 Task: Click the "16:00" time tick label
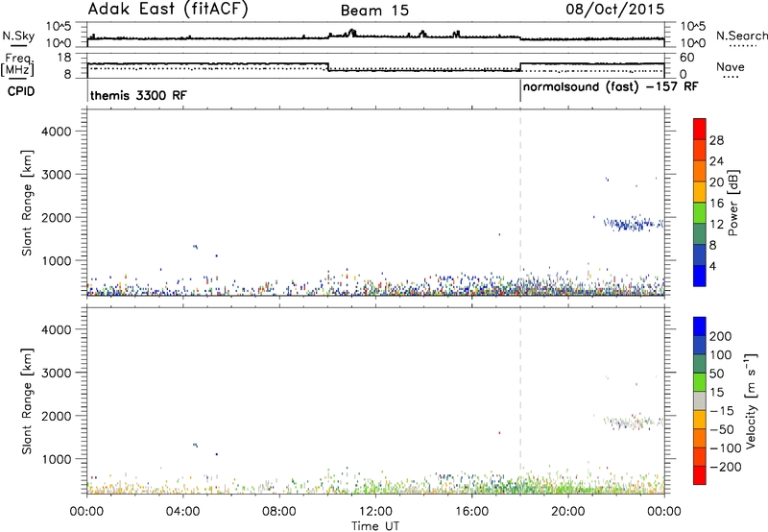pos(471,512)
